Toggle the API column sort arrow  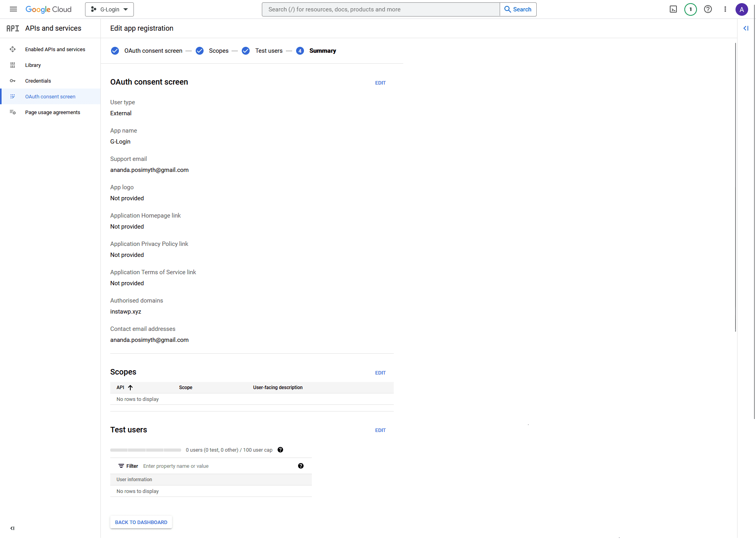(131, 388)
